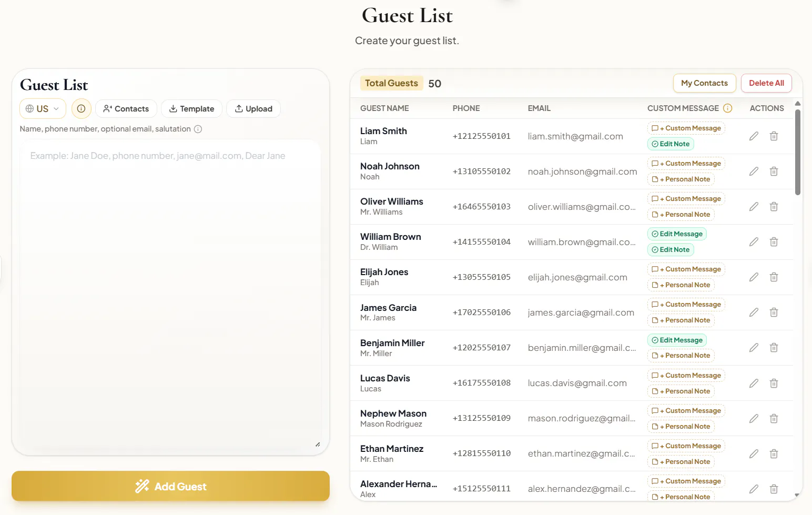Click the Upload button
The width and height of the screenshot is (812, 515).
(x=253, y=108)
